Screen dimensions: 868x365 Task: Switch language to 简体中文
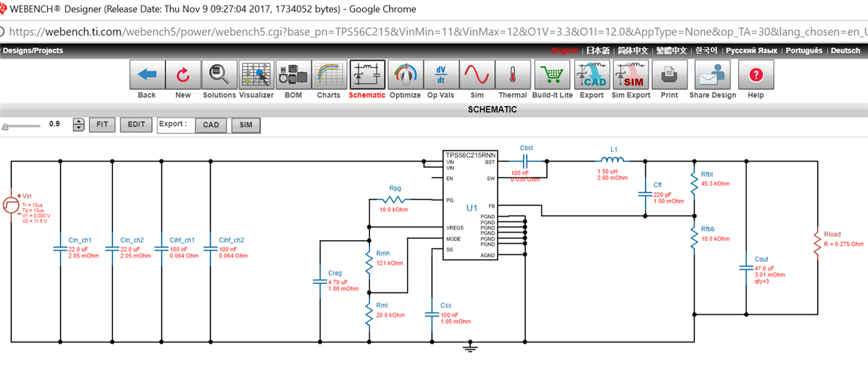(633, 51)
